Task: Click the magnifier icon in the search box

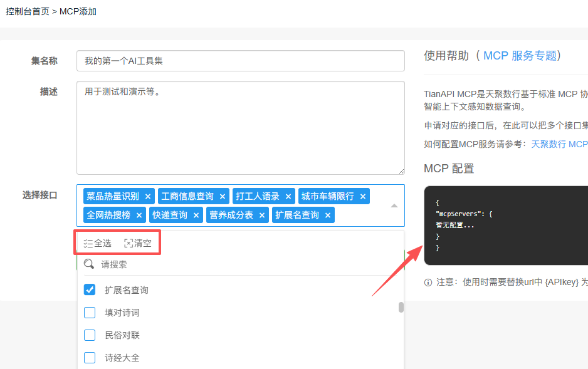Action: 90,264
